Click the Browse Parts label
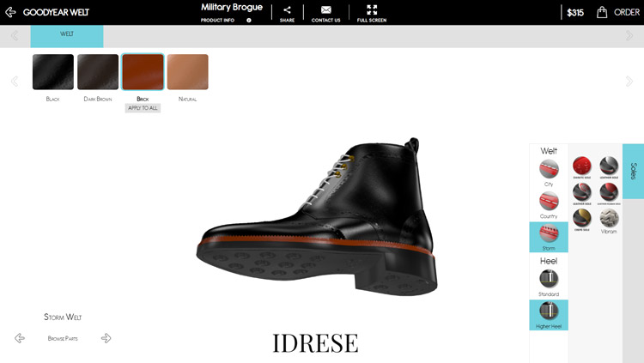 [x=63, y=339]
